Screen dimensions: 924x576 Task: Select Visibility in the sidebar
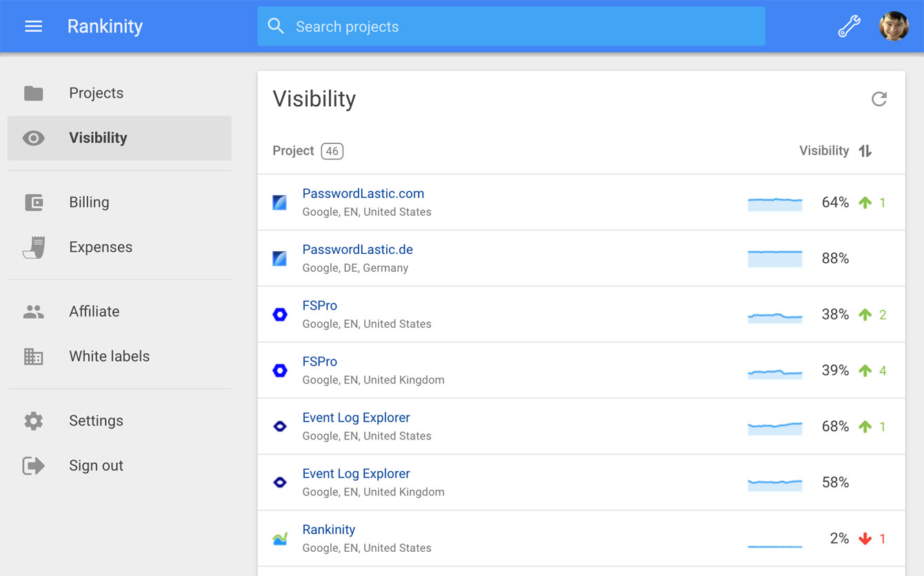[x=119, y=138]
